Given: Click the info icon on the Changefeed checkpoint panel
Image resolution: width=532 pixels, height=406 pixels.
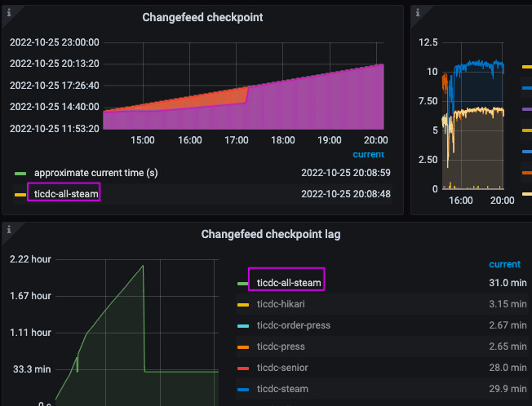Looking at the screenshot, I should tap(8, 12).
